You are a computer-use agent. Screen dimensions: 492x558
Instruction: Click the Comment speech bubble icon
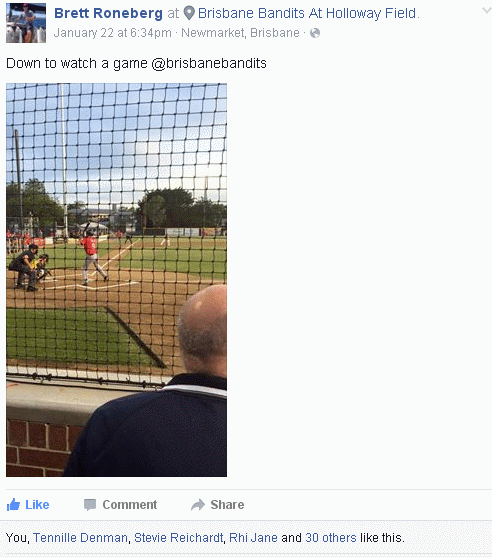tap(90, 505)
